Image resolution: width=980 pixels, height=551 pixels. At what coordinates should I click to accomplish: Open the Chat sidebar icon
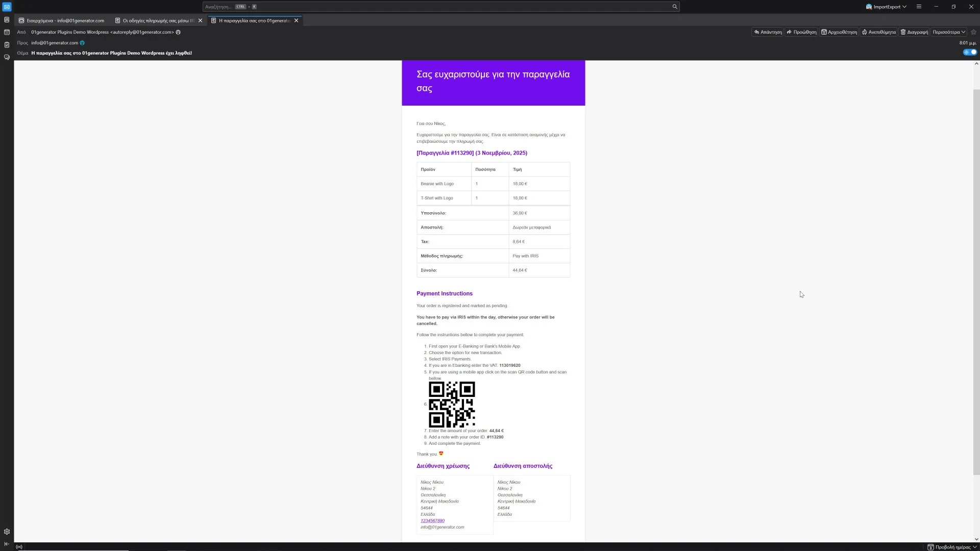[7, 57]
